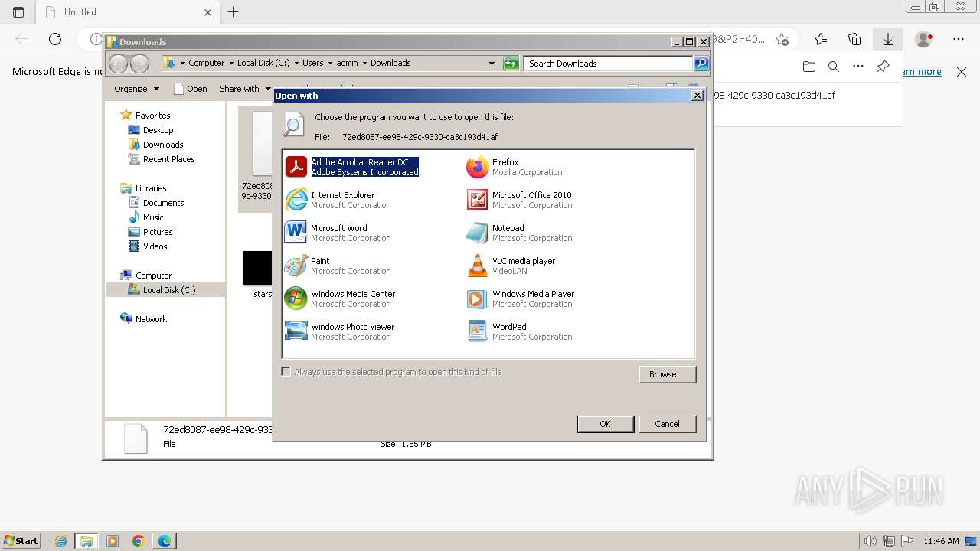Click Explorer address refresh green button

point(511,64)
